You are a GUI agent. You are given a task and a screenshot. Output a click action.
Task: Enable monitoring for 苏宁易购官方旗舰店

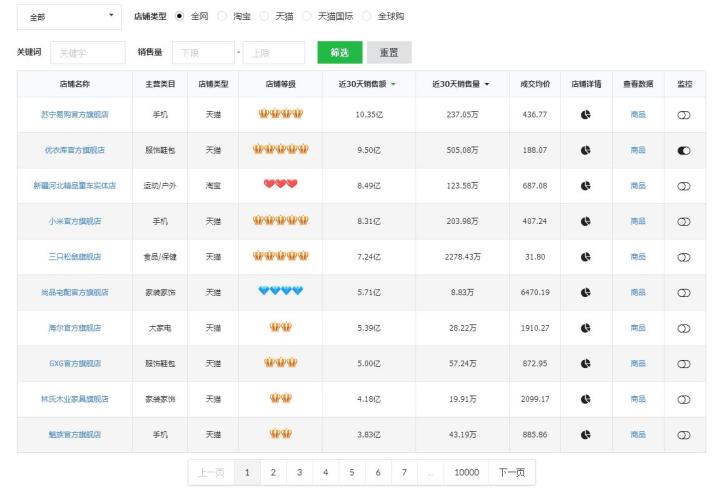pyautogui.click(x=684, y=115)
